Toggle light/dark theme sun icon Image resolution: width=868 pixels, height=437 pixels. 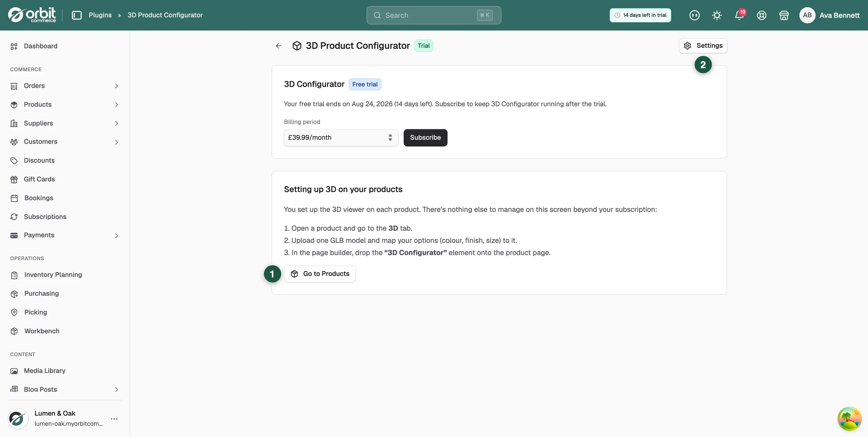coord(717,15)
